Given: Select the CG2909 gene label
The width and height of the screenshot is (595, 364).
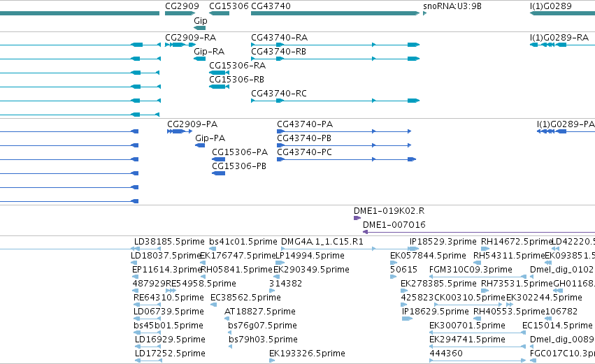Looking at the screenshot, I should click(x=182, y=6).
